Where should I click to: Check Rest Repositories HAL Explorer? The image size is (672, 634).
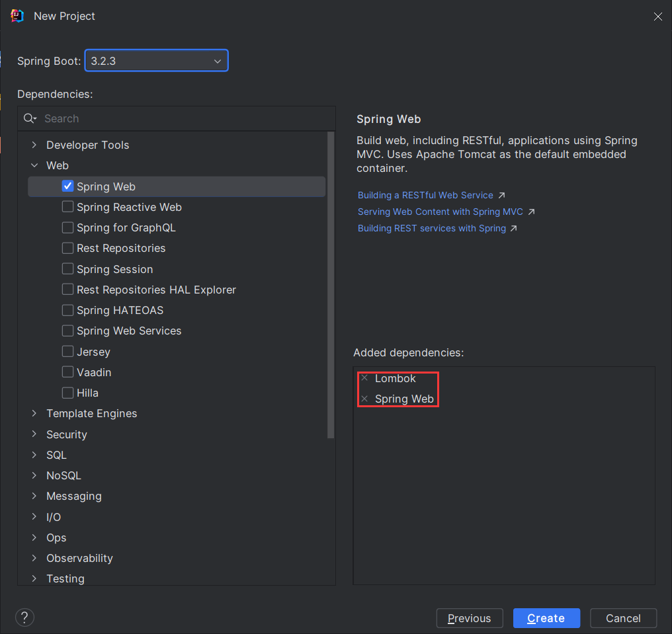coord(67,290)
